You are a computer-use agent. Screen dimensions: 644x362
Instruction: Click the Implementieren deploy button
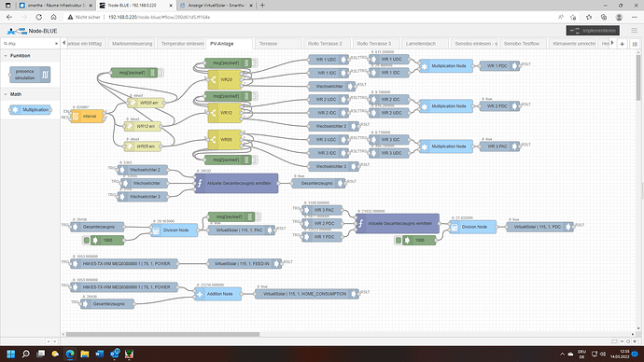click(593, 31)
